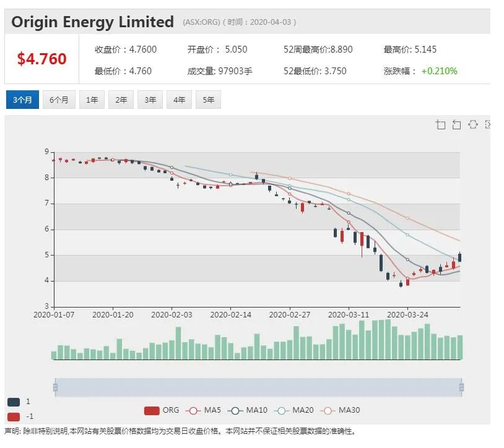Toggle the MA30 line legend entry
The image size is (504, 448).
(341, 410)
